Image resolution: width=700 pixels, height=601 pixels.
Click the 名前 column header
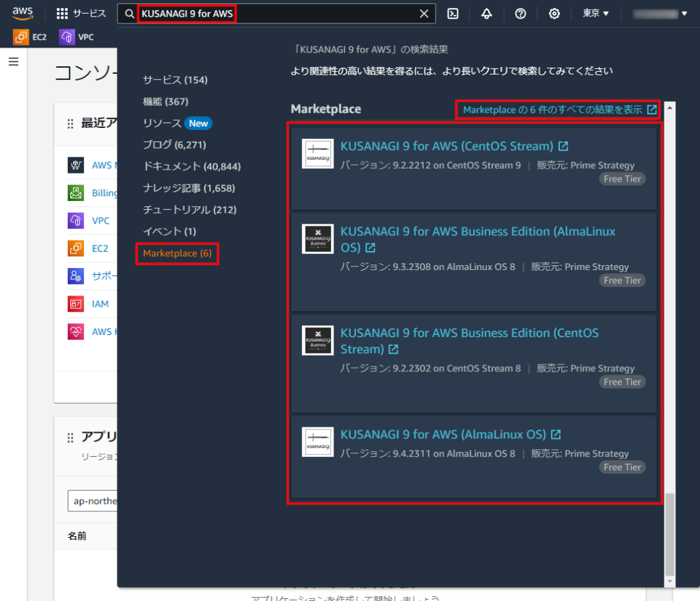click(77, 536)
